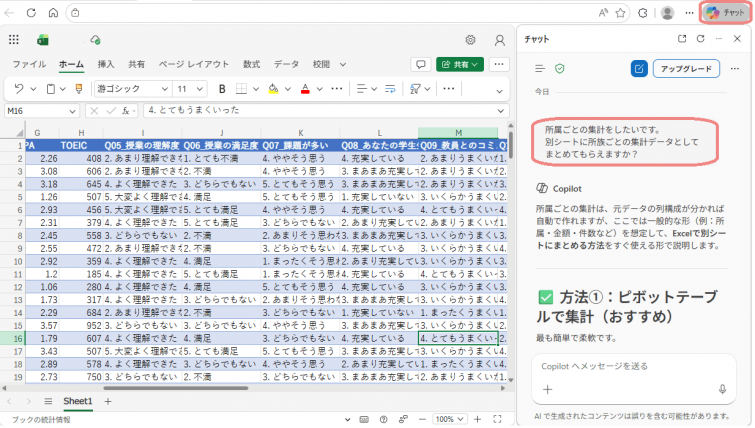The image size is (755, 428).
Task: Open the ファイル menu
Action: (x=29, y=65)
